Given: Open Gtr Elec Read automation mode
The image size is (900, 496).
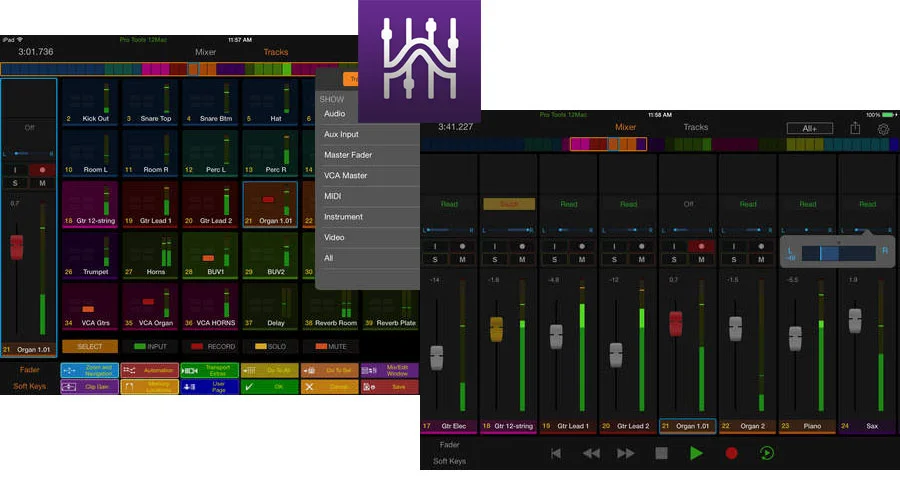Looking at the screenshot, I should (449, 204).
